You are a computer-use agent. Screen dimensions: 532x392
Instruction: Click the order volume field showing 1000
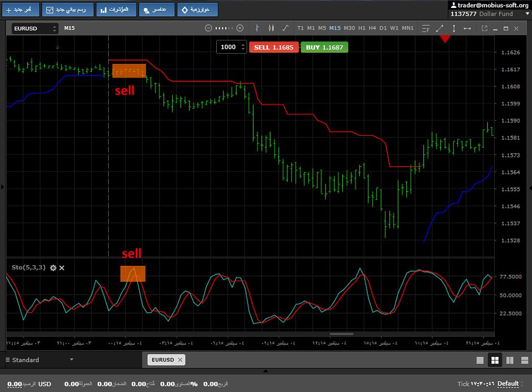pyautogui.click(x=228, y=47)
